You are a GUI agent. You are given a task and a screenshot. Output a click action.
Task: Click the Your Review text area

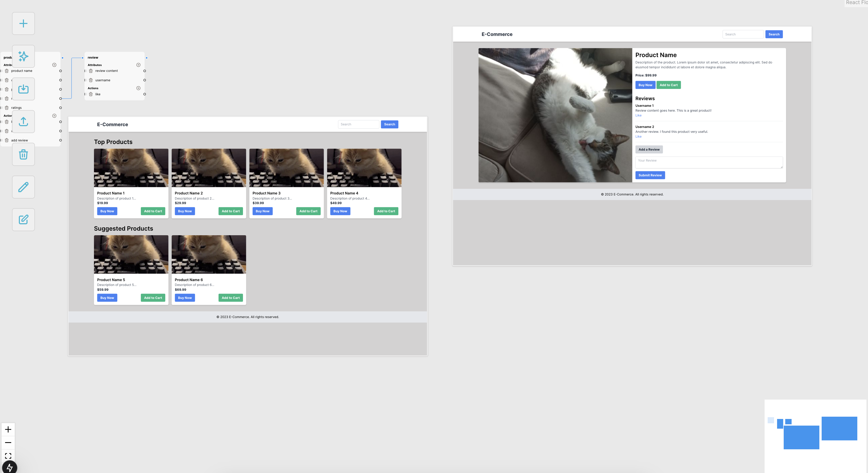(x=709, y=163)
